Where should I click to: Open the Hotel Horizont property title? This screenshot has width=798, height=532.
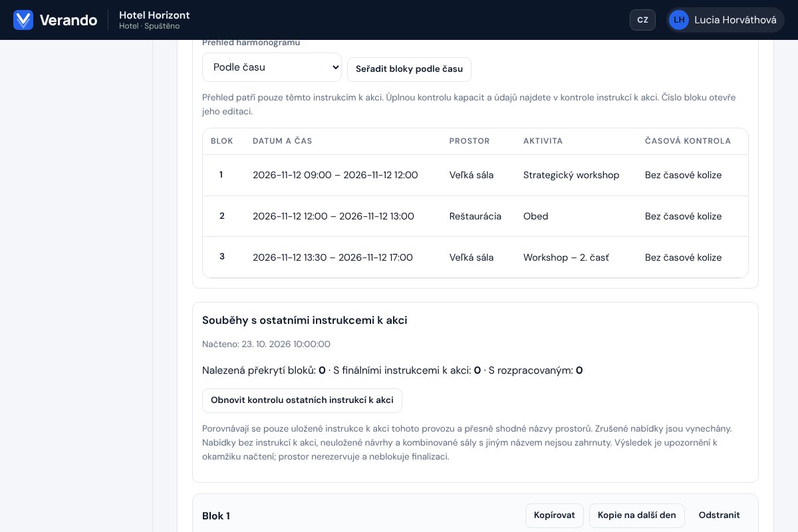pyautogui.click(x=154, y=15)
